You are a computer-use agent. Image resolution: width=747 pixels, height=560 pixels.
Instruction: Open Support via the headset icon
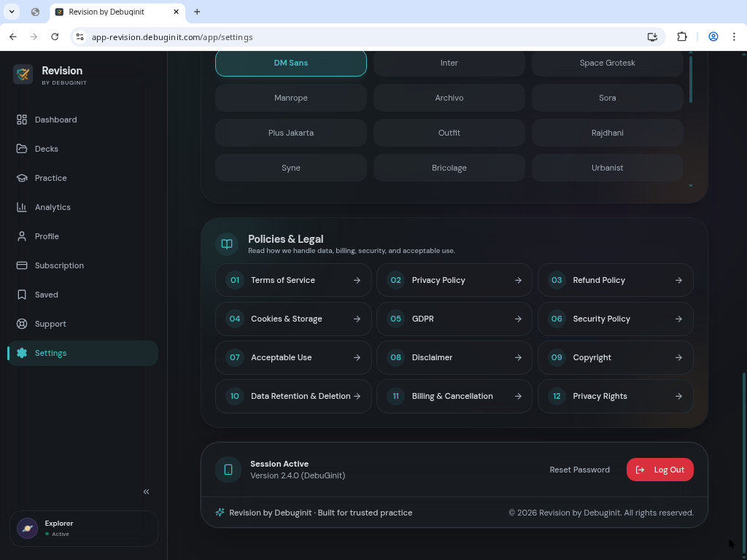coord(21,324)
